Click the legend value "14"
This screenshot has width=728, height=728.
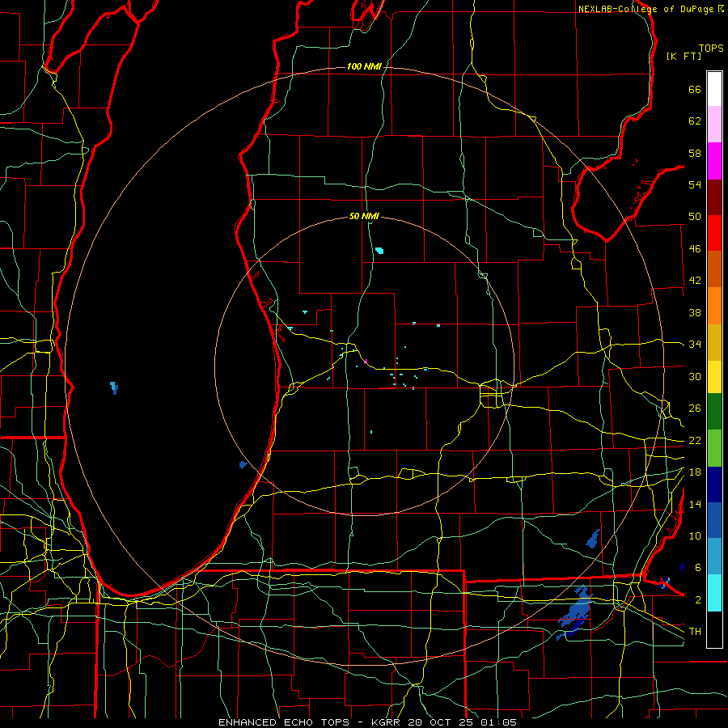(695, 504)
